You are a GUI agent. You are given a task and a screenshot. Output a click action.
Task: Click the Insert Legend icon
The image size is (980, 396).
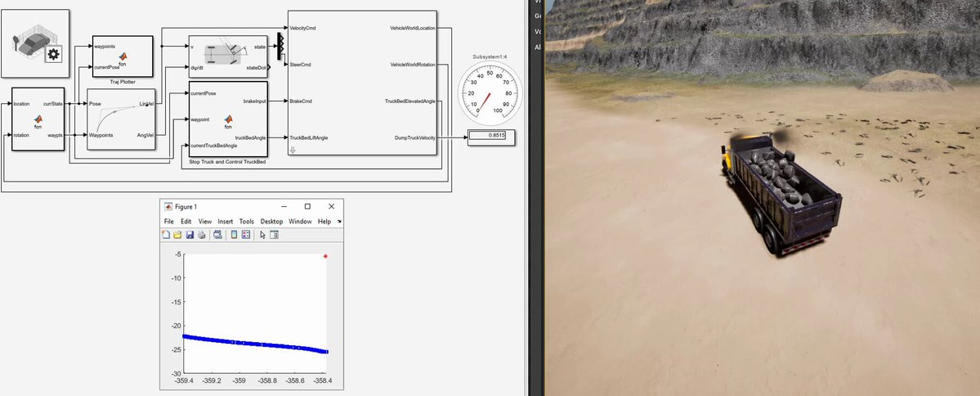click(x=246, y=235)
